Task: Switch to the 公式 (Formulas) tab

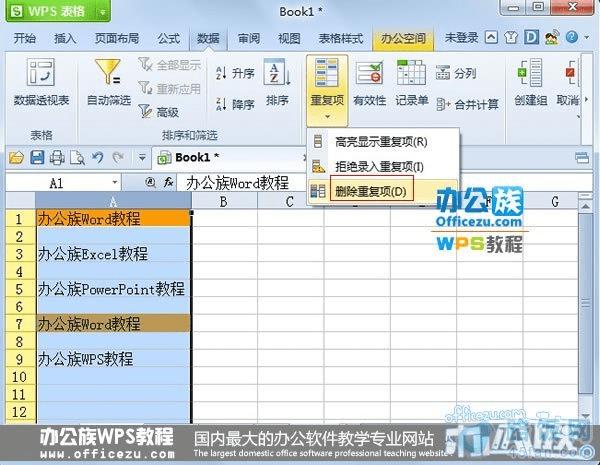Action: [169, 38]
